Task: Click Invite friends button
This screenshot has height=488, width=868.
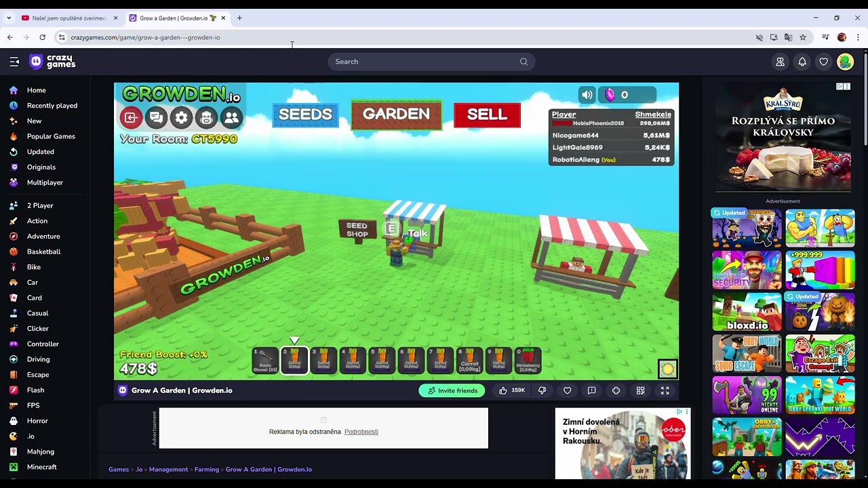Action: click(452, 390)
